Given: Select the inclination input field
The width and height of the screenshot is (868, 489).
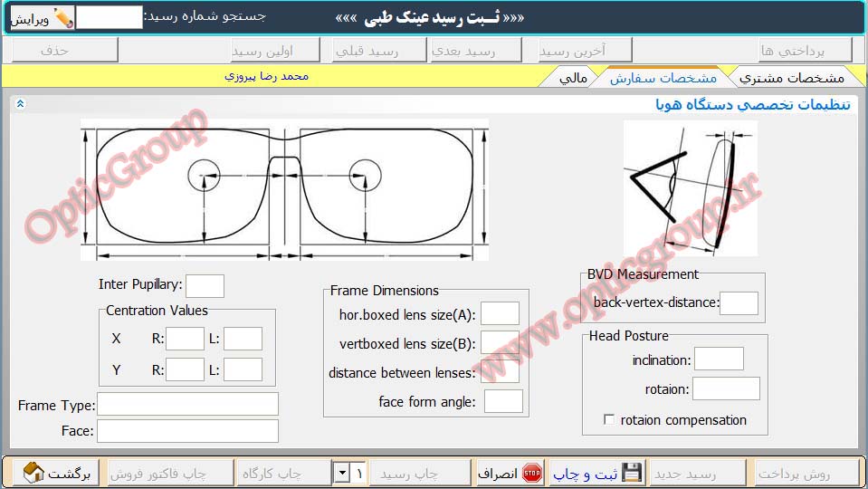Looking at the screenshot, I should click(x=719, y=360).
